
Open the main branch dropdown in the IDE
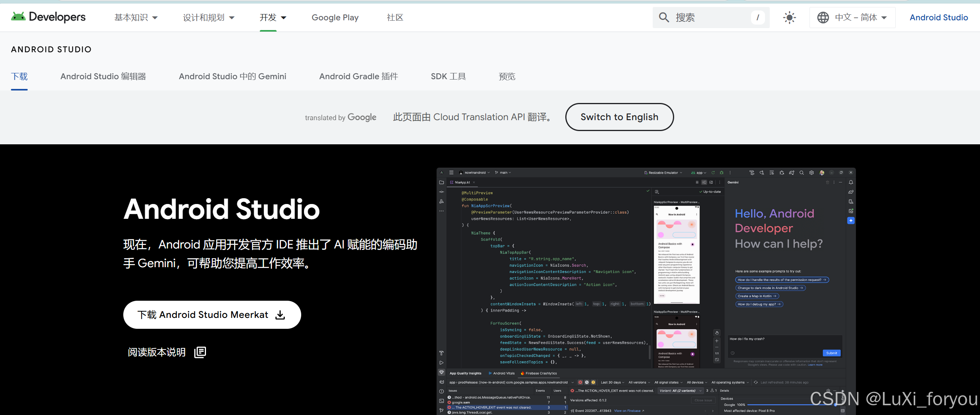[503, 172]
